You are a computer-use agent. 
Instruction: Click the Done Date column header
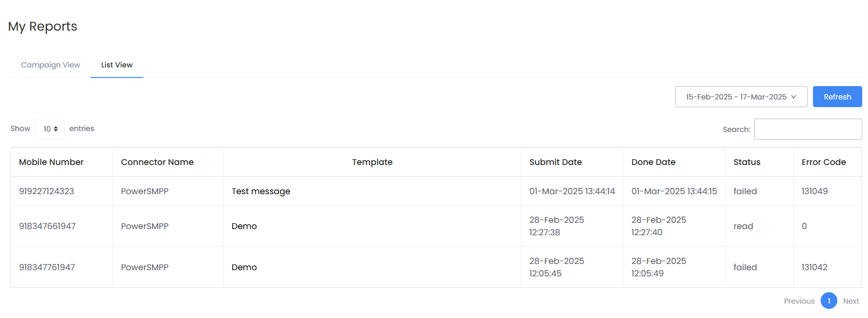pos(653,162)
